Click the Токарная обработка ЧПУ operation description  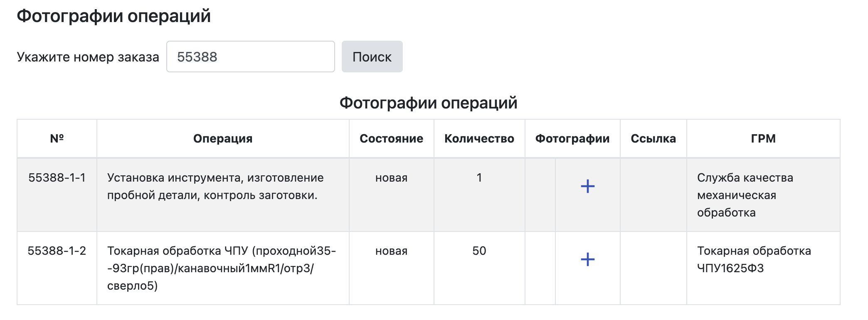click(222, 268)
